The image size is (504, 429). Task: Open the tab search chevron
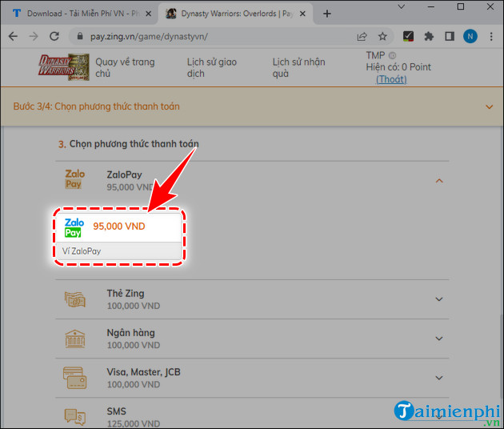click(x=401, y=6)
